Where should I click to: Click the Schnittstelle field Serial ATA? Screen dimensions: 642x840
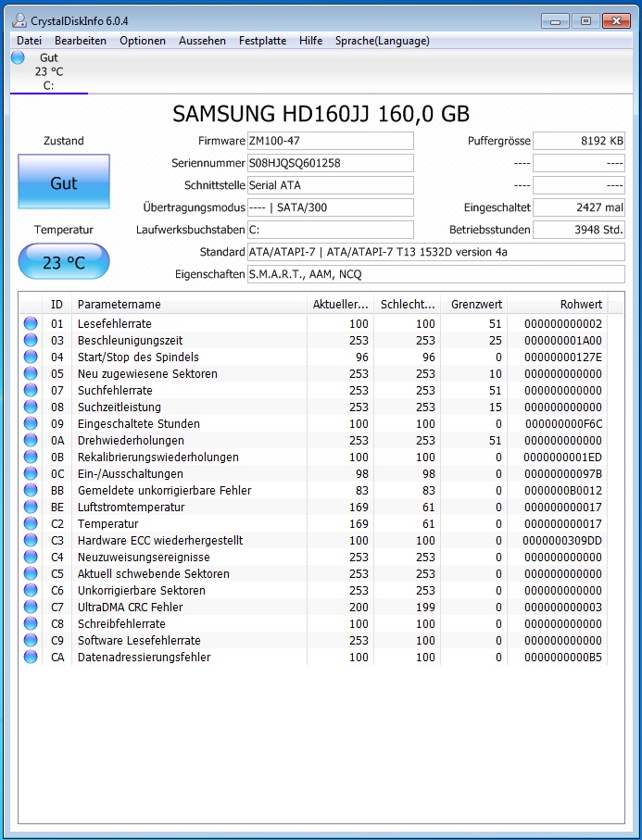tap(330, 185)
